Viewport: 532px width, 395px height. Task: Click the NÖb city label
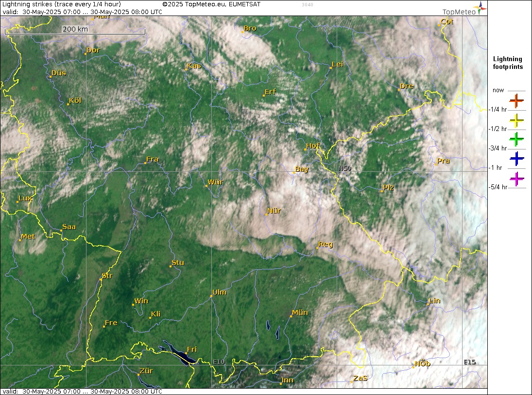[422, 363]
